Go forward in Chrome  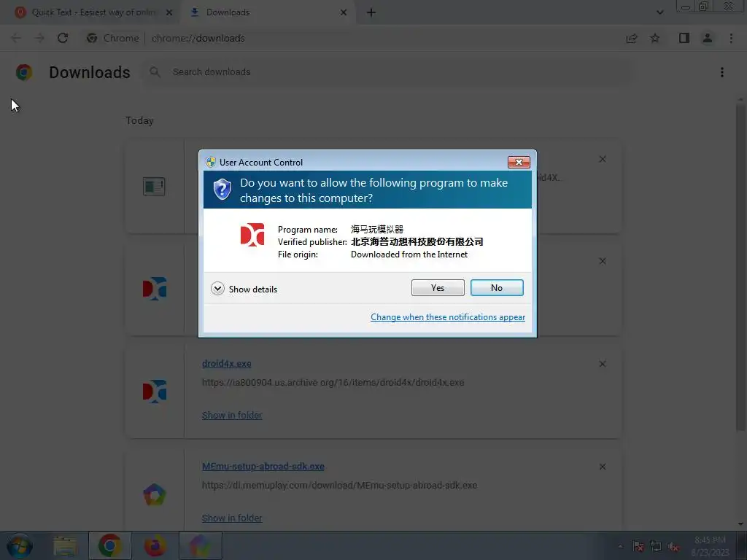[x=39, y=38]
